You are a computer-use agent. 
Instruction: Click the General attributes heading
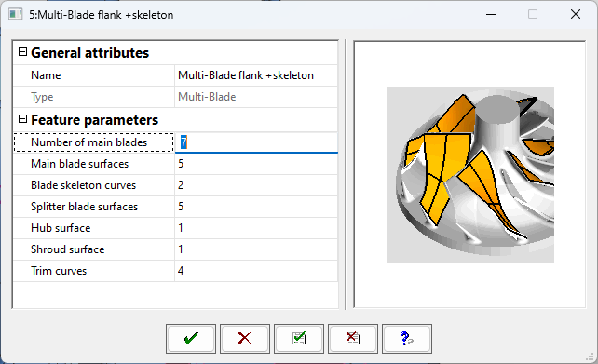click(89, 53)
